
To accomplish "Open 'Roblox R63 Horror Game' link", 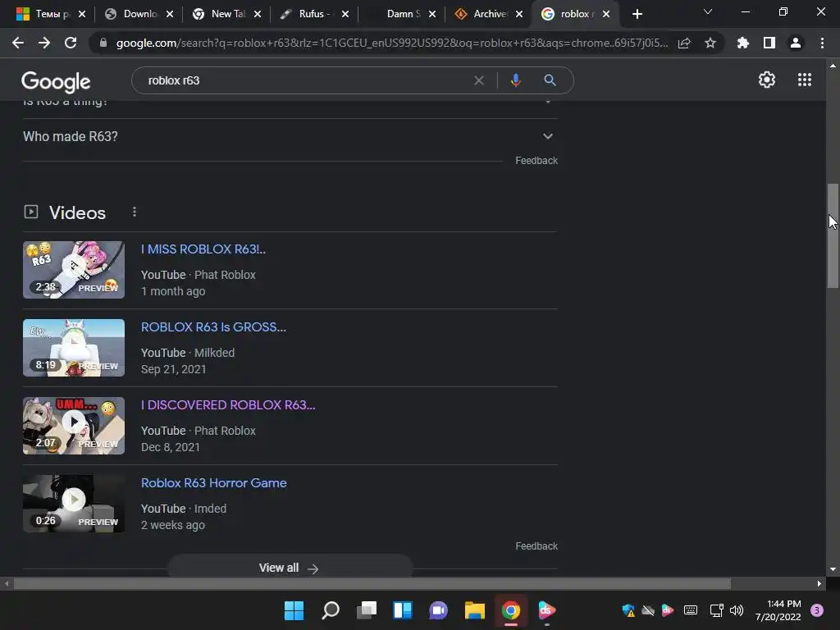I will pyautogui.click(x=214, y=483).
